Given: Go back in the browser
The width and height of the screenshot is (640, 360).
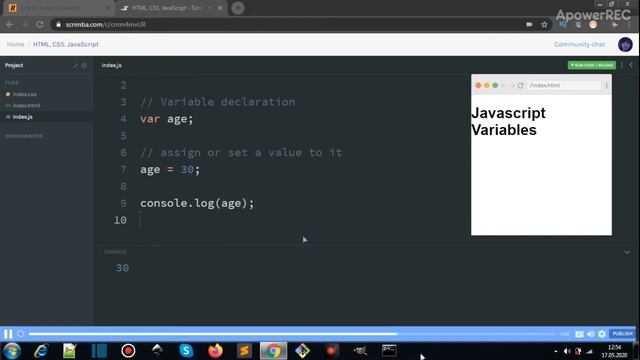Looking at the screenshot, I should click(10, 24).
